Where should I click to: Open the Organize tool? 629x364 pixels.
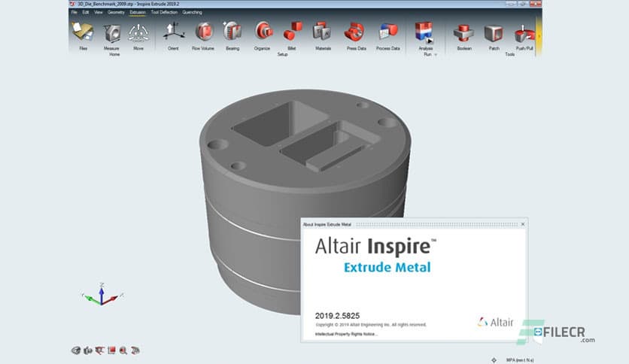[263, 32]
